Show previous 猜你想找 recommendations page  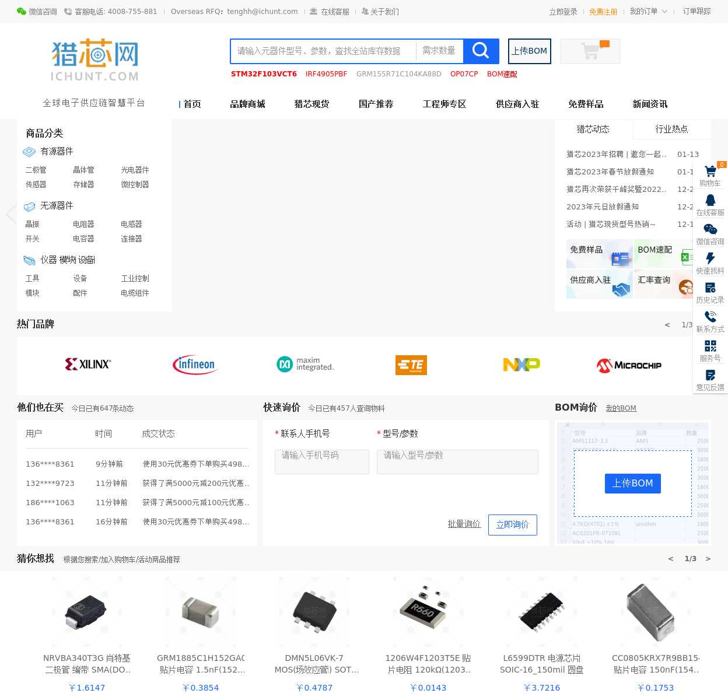(x=671, y=559)
